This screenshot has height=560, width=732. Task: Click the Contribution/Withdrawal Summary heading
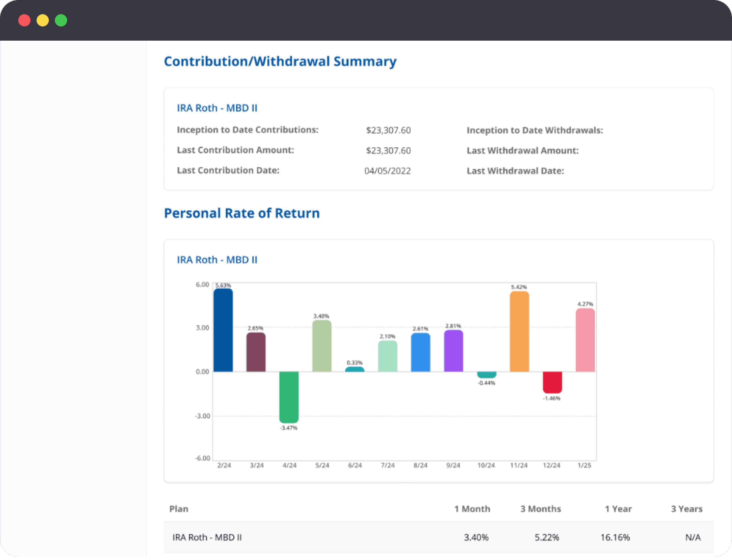pos(280,61)
